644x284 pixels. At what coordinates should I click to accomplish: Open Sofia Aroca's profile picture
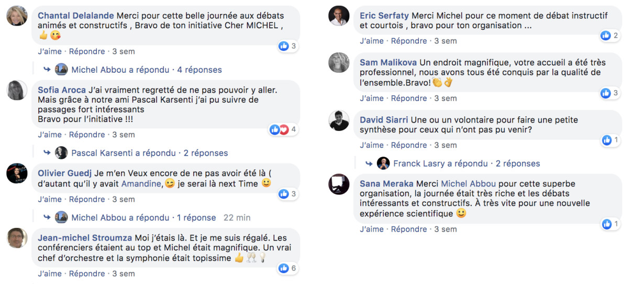(x=17, y=90)
